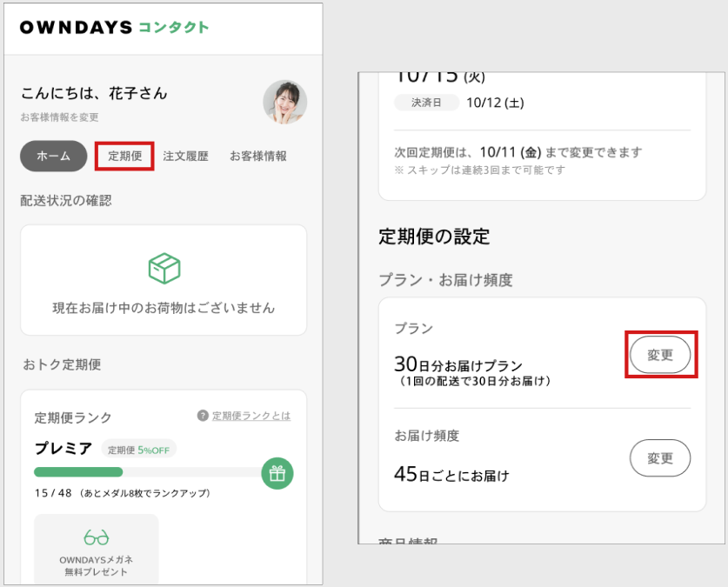Switch to the 定期便 tab
The image size is (728, 587).
click(x=124, y=156)
